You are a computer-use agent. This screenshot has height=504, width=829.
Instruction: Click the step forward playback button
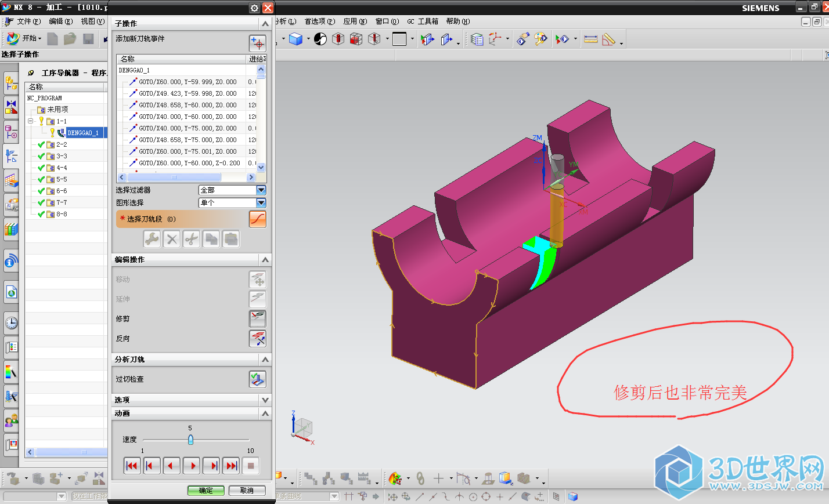pyautogui.click(x=211, y=466)
